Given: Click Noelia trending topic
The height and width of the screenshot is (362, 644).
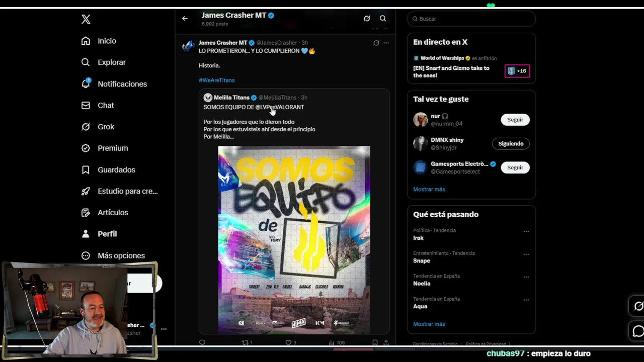Looking at the screenshot, I should 422,284.
